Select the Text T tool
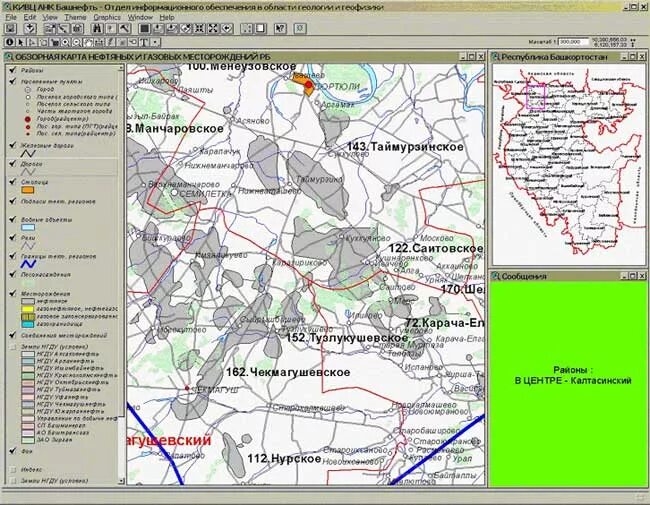 (x=144, y=42)
